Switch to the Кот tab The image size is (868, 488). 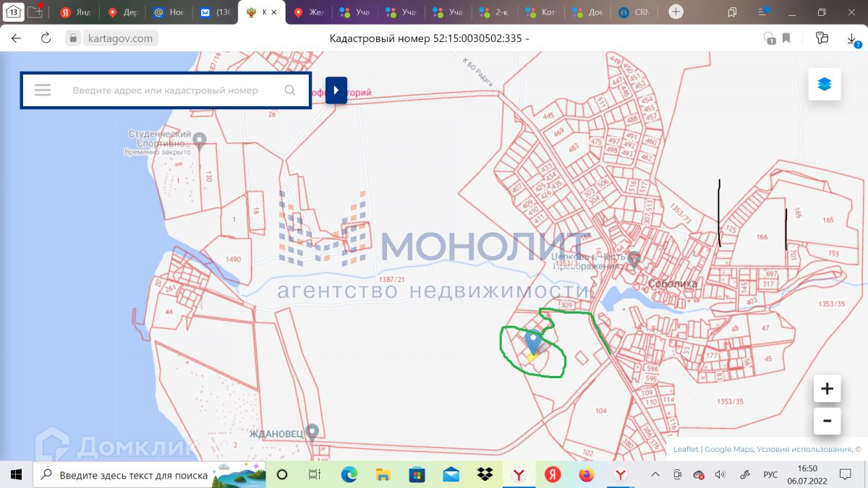541,12
